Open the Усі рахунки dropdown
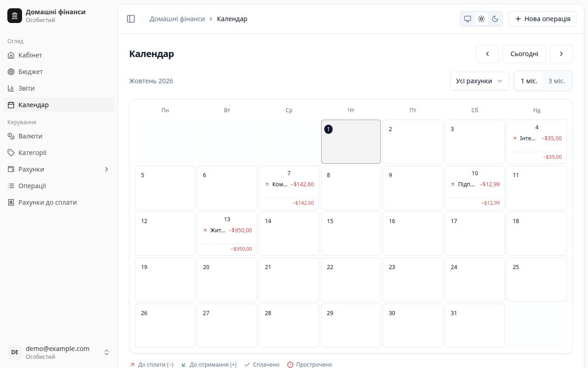588x368 pixels. tap(480, 81)
